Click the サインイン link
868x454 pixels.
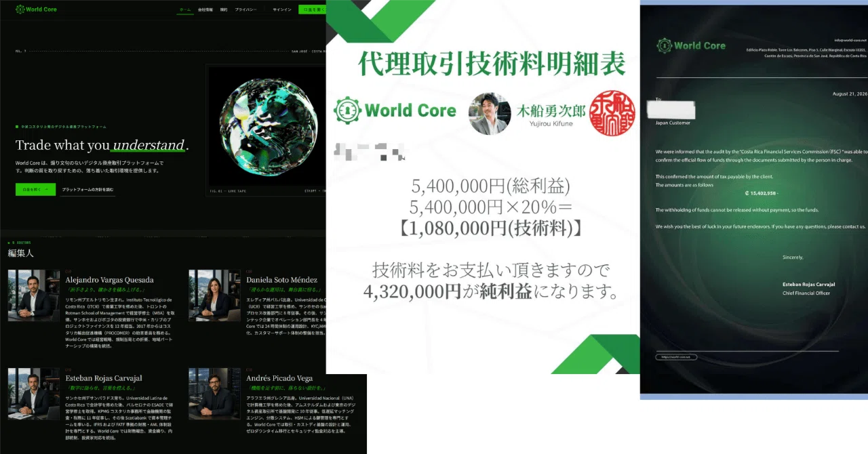tap(282, 10)
